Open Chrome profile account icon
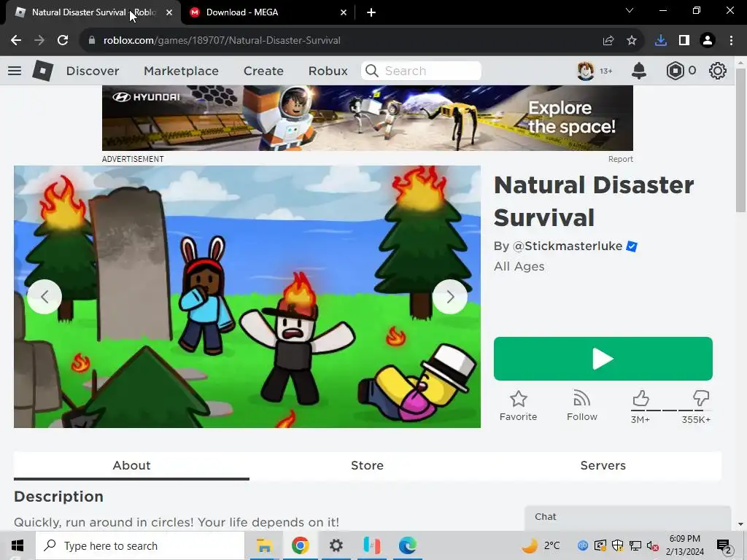 (x=708, y=41)
